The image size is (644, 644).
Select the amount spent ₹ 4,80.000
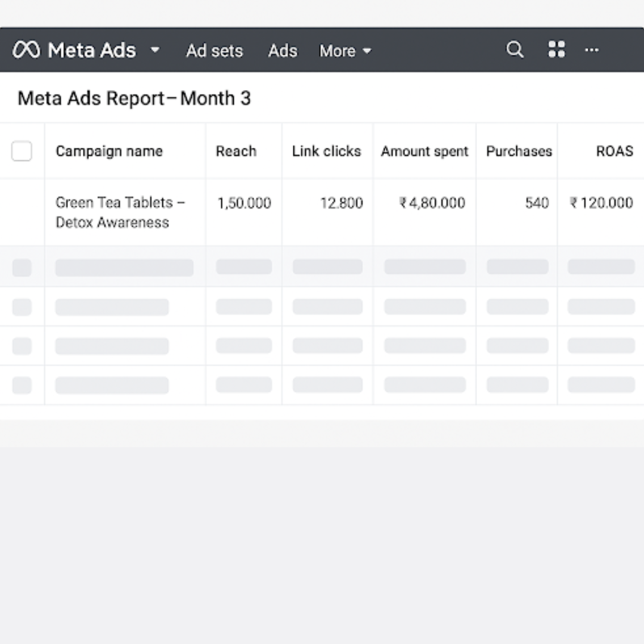pyautogui.click(x=432, y=203)
